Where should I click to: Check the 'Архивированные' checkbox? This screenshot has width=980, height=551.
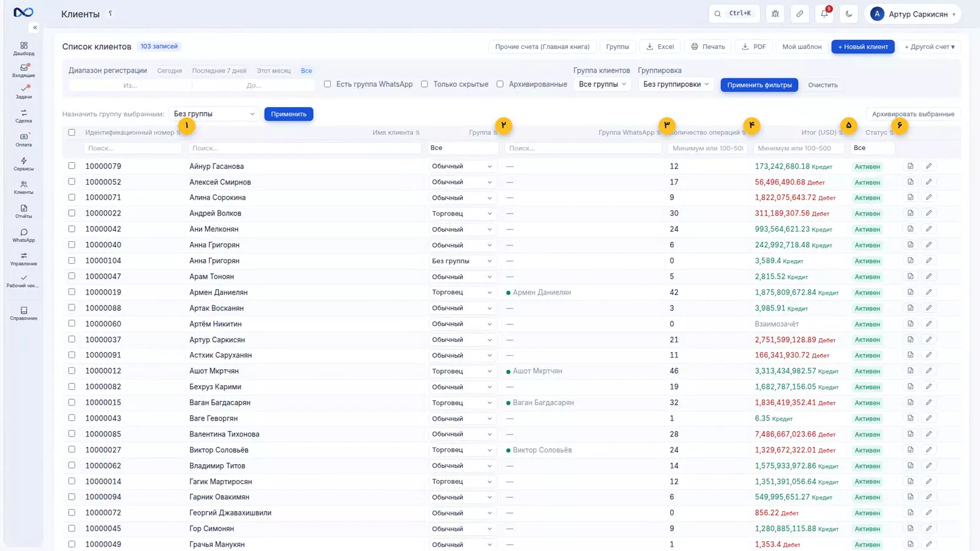[x=500, y=84]
